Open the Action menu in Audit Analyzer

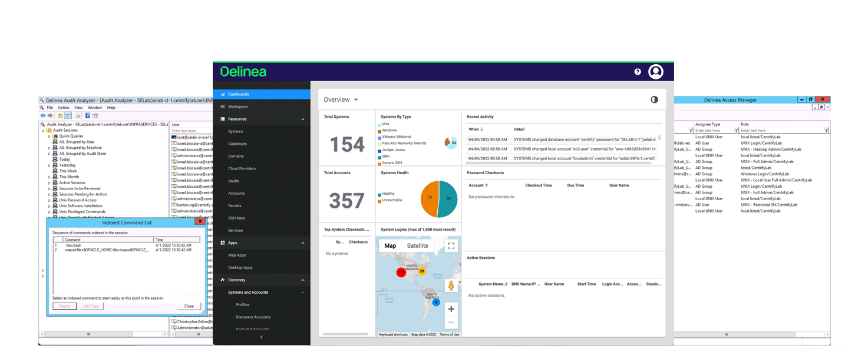pos(64,108)
